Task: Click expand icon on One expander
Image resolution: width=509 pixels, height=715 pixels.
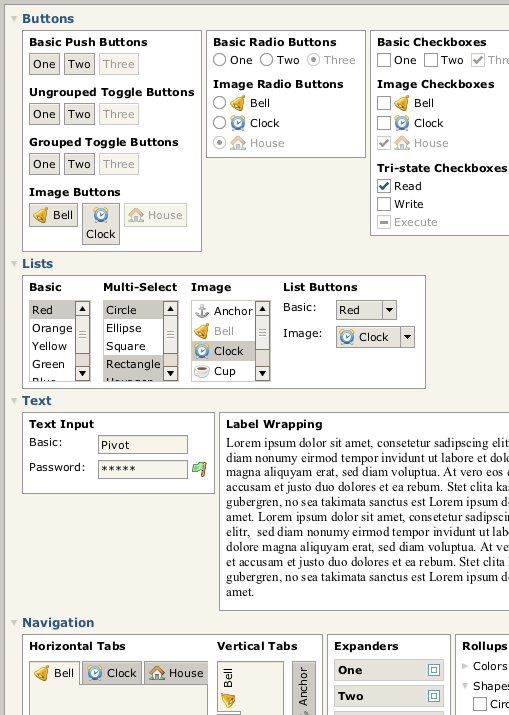Action: pyautogui.click(x=434, y=670)
